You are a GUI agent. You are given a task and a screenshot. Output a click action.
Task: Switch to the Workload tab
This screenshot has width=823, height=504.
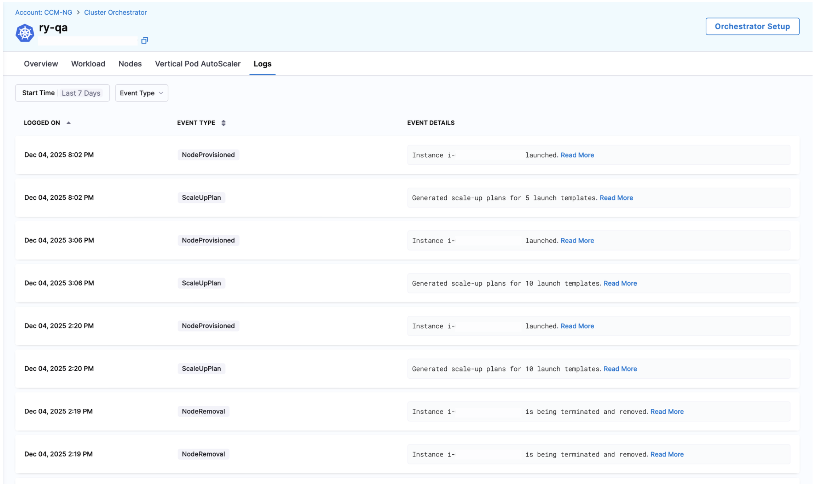coord(88,64)
